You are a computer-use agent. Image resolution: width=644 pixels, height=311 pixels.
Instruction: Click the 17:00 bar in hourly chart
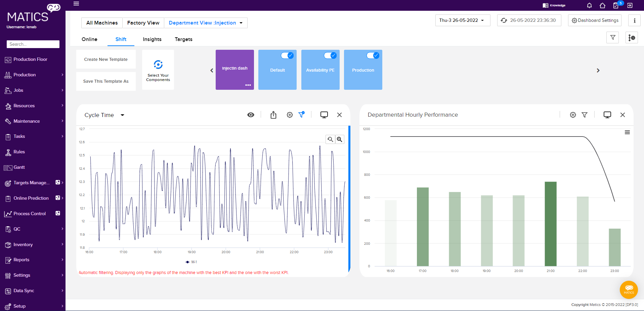[x=423, y=227]
